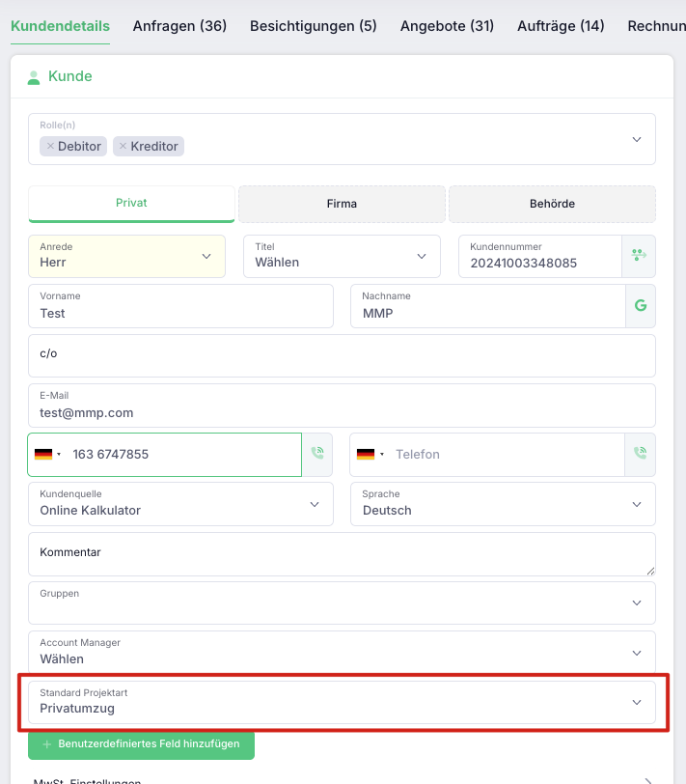Open the Kundenquelle dropdown
Image resolution: width=686 pixels, height=784 pixels.
[180, 504]
